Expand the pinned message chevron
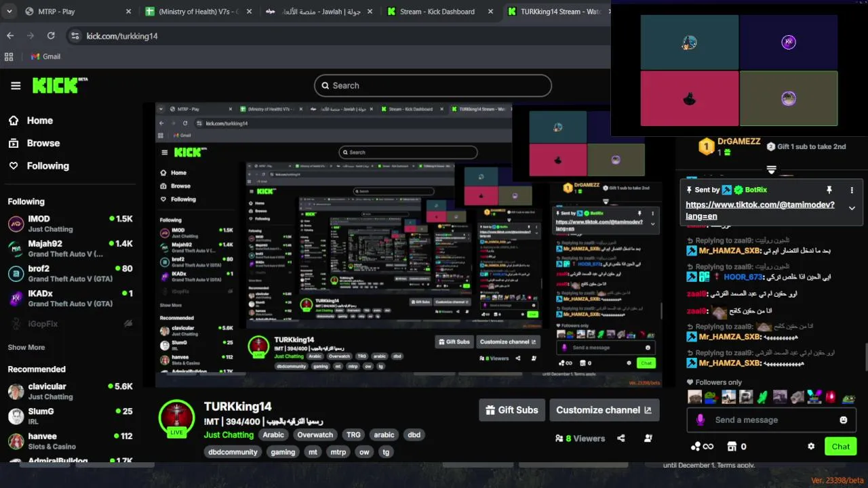 click(x=852, y=208)
